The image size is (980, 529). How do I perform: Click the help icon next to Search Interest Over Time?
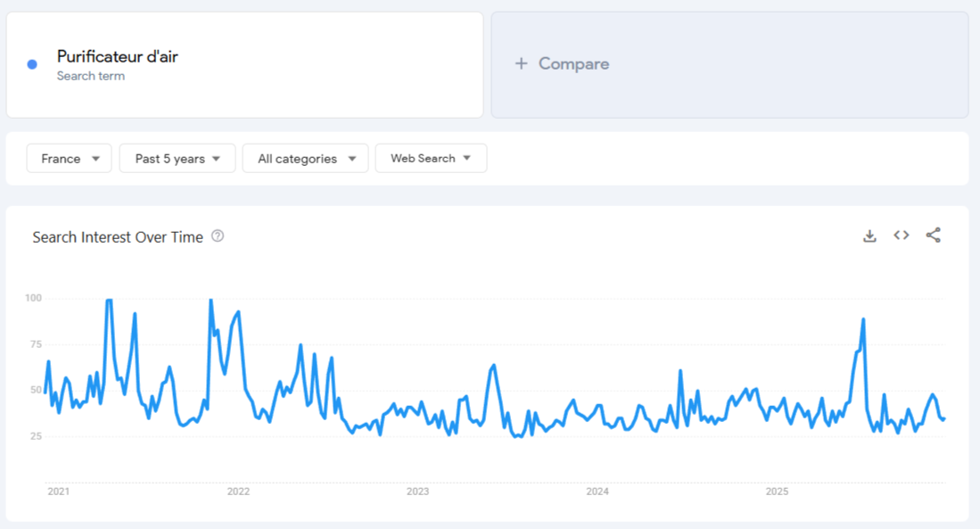tap(216, 236)
